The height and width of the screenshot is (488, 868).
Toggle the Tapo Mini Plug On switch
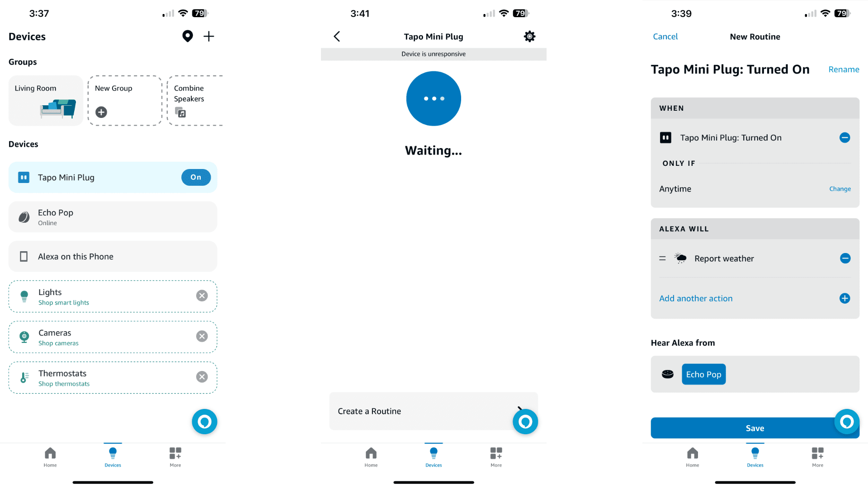point(196,177)
